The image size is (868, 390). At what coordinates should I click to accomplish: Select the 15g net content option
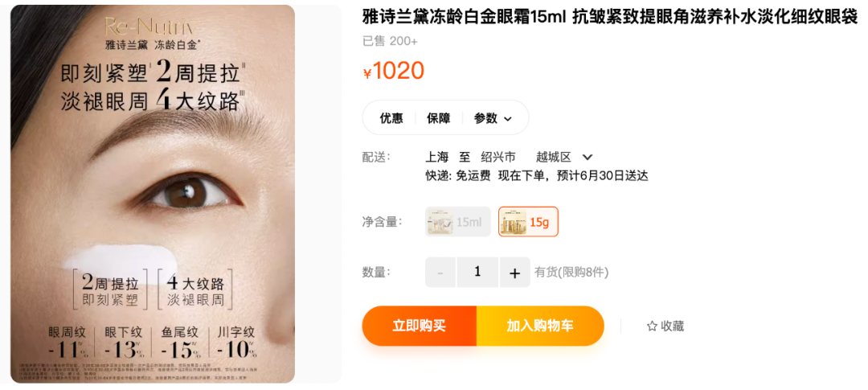528,222
